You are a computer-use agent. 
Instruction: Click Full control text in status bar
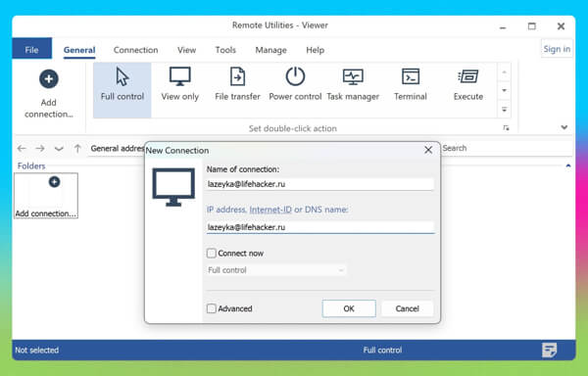[382, 351]
